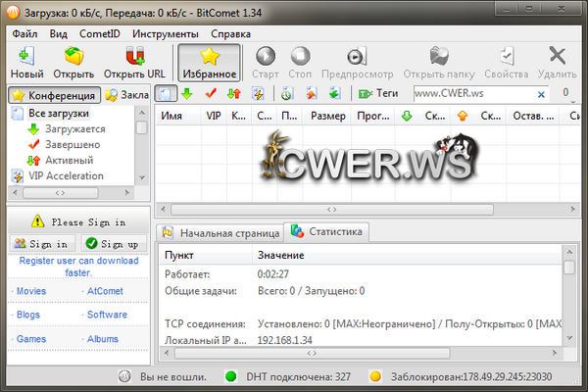The image size is (588, 392).
Task: Click the green-red arrows active filter icon
Action: 234,93
